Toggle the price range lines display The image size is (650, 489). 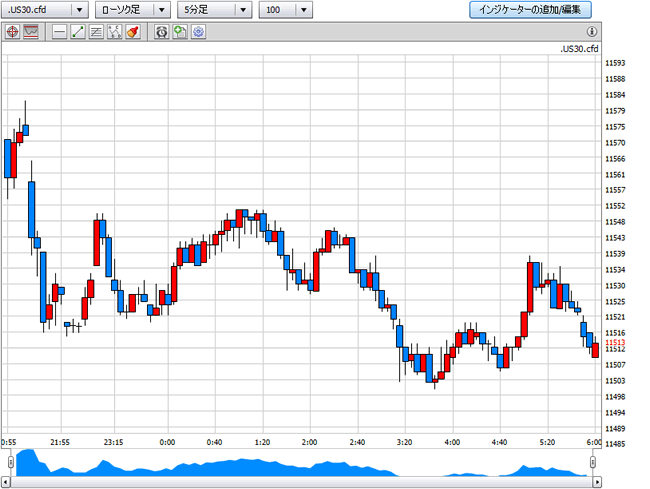coord(31,32)
